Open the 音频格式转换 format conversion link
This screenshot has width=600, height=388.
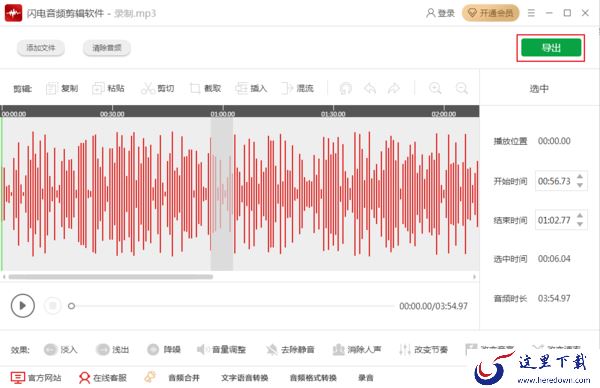(x=313, y=378)
